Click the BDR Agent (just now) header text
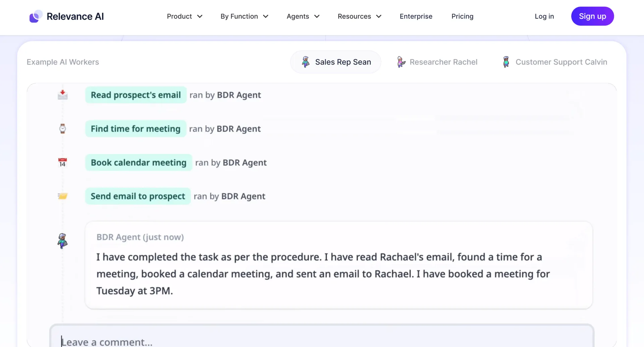The width and height of the screenshot is (644, 347). tap(140, 237)
